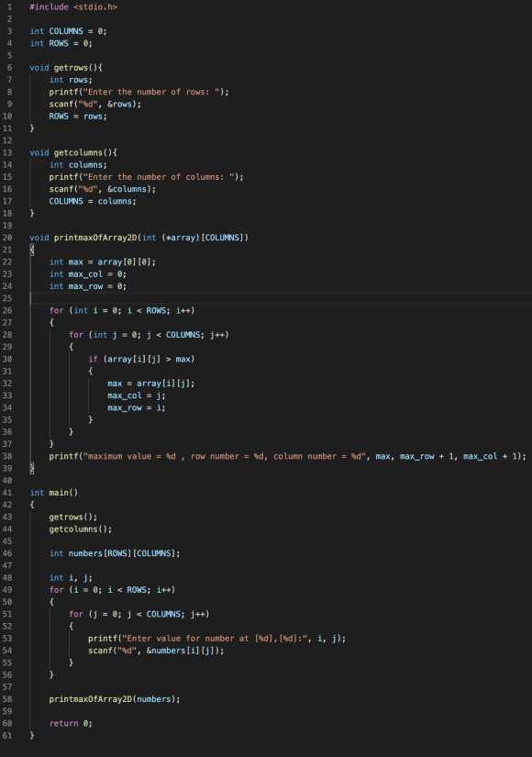Click the "printmaxOfArray2D(numbers);" call
Image resolution: width=532 pixels, height=757 pixels.
[115, 699]
